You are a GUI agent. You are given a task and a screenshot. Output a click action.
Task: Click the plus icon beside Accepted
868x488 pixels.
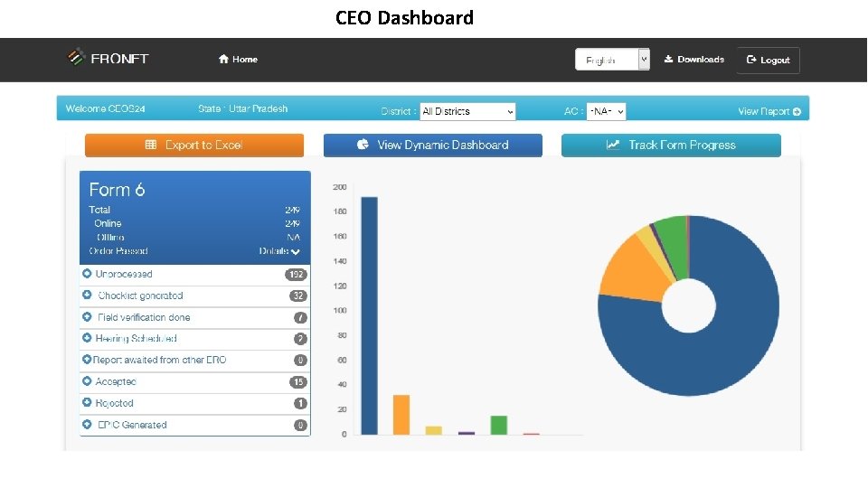pos(87,381)
